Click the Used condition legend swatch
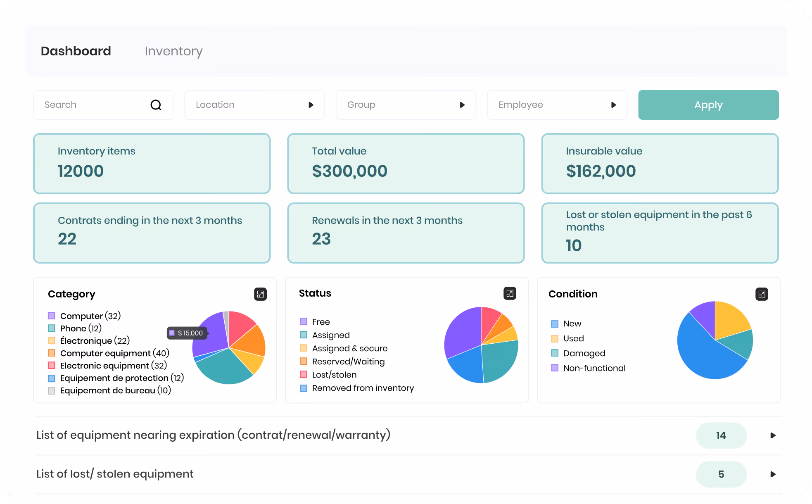 (x=555, y=338)
